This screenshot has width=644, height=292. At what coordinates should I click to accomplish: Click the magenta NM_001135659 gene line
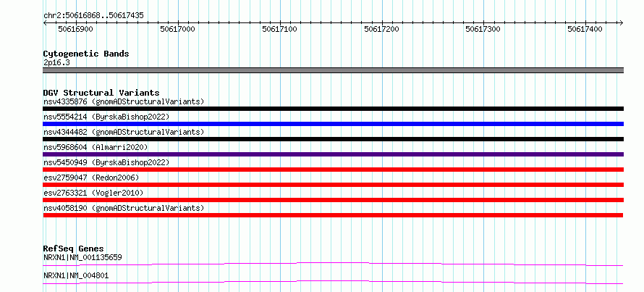click(x=333, y=264)
